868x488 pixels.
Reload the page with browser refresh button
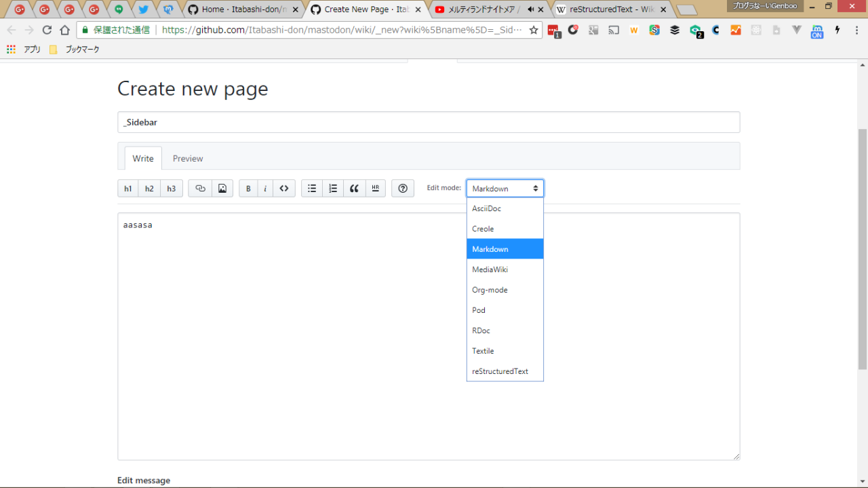[x=47, y=30]
